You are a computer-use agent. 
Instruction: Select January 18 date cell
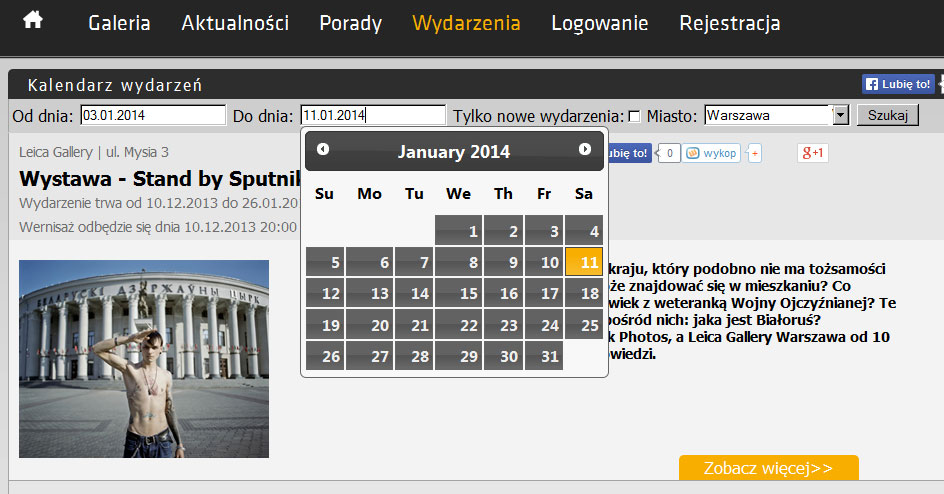[x=584, y=293]
